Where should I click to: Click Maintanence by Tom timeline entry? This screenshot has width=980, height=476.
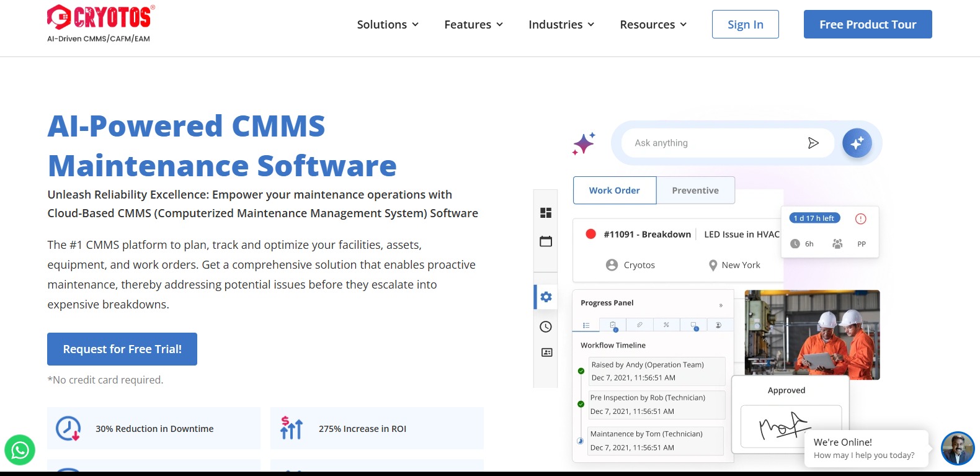pyautogui.click(x=656, y=441)
